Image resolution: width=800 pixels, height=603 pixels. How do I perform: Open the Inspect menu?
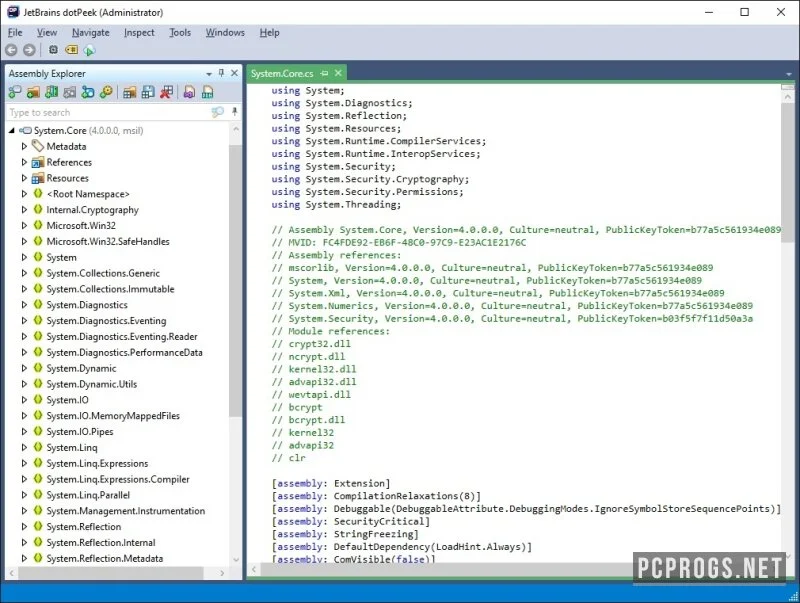pyautogui.click(x=139, y=33)
